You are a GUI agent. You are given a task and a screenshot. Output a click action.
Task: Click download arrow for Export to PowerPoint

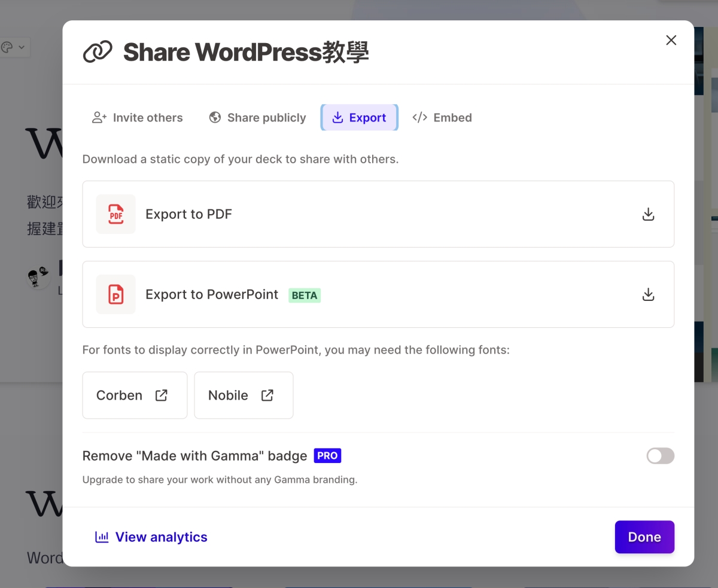click(x=648, y=294)
